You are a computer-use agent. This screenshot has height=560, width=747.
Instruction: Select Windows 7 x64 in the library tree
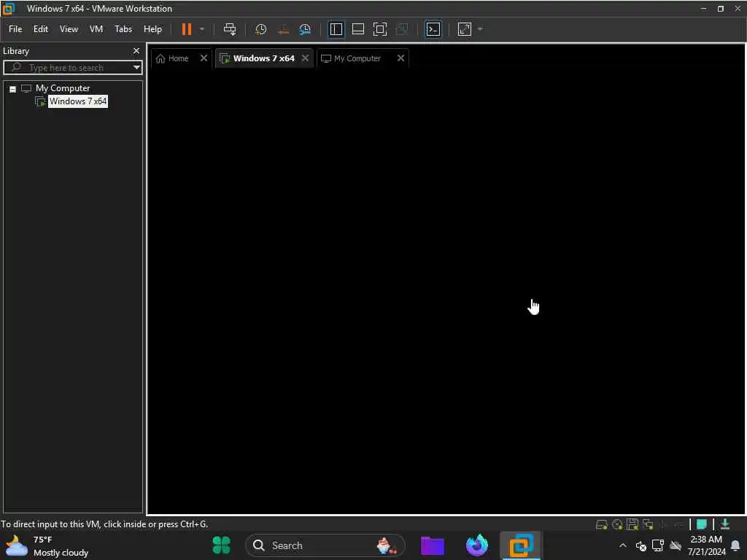pos(77,101)
